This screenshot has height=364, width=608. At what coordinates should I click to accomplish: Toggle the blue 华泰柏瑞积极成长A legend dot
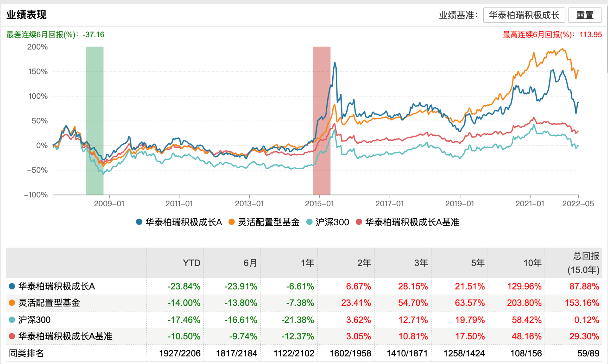coord(139,222)
